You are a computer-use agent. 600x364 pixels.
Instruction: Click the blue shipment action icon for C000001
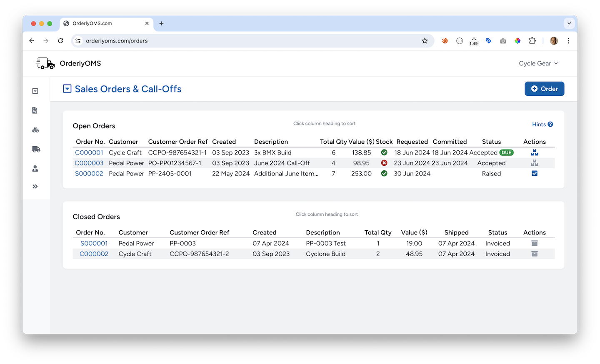coord(535,152)
